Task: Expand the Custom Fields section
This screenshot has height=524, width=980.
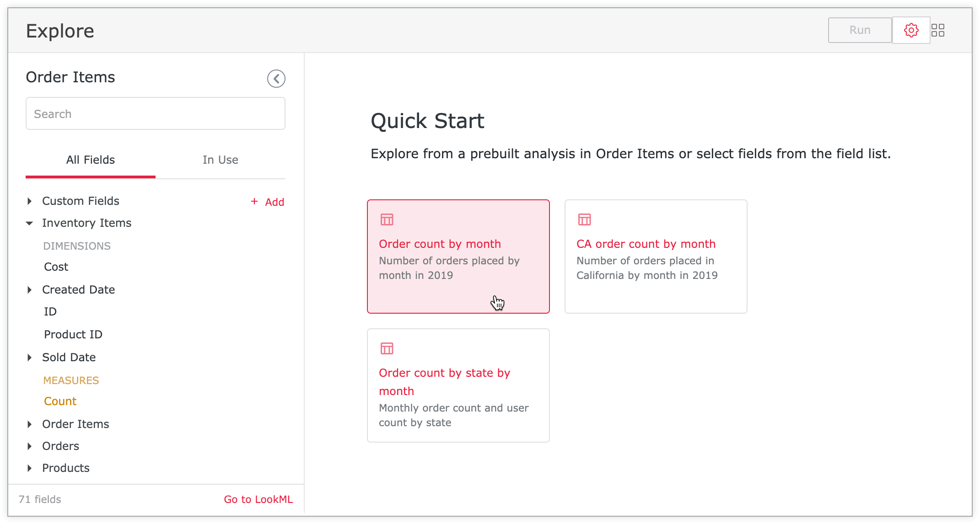Action: (31, 201)
